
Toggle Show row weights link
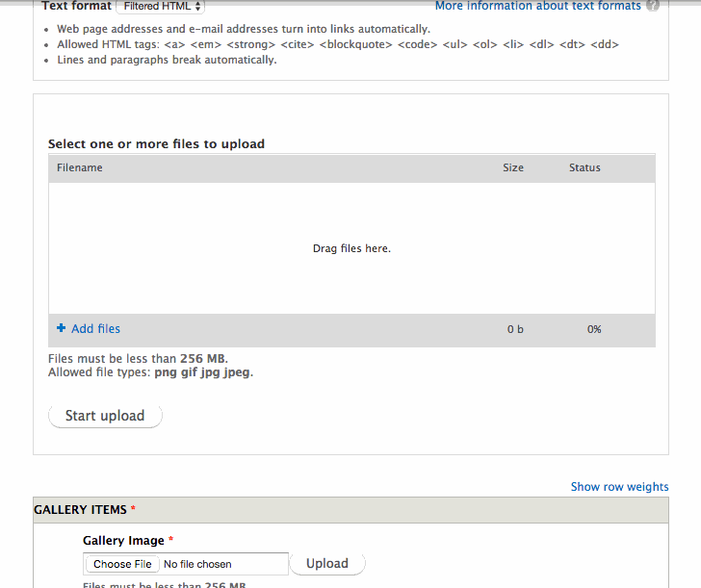coord(620,487)
